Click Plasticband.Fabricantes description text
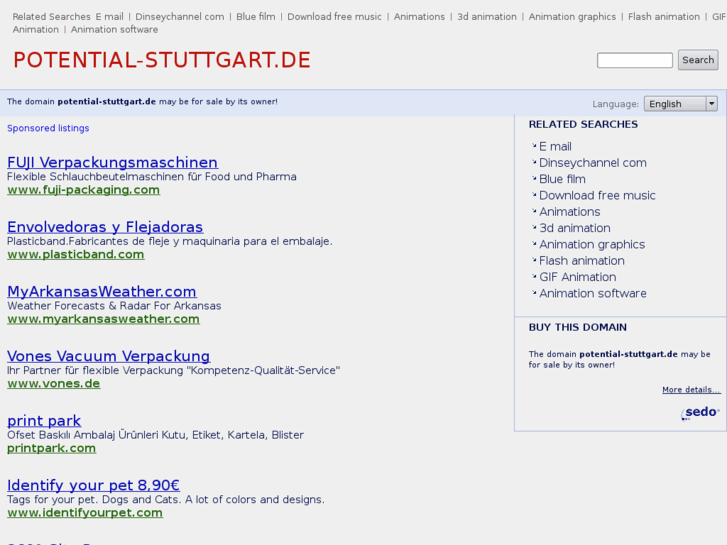Screen dimensions: 727x545 tap(170, 241)
